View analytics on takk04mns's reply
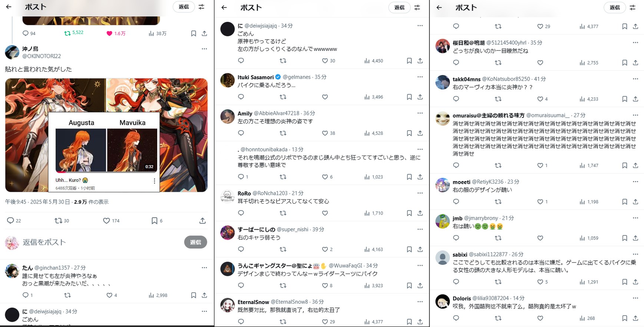 tap(589, 99)
